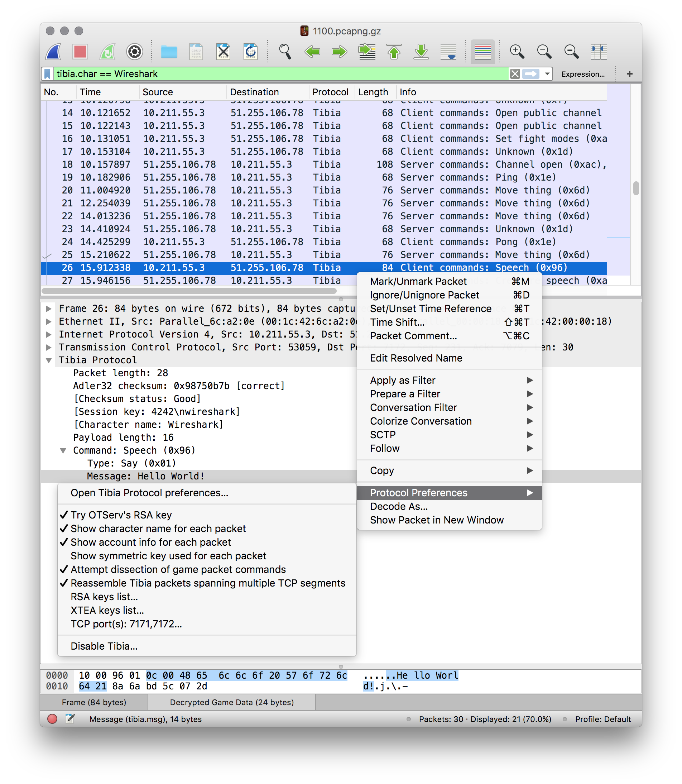This screenshot has width=682, height=784.
Task: Click the packet list vertical scrollbar
Action: [635, 188]
